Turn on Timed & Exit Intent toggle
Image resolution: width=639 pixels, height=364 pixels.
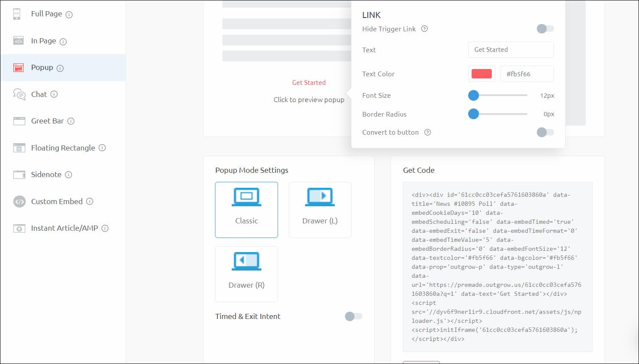pos(354,316)
